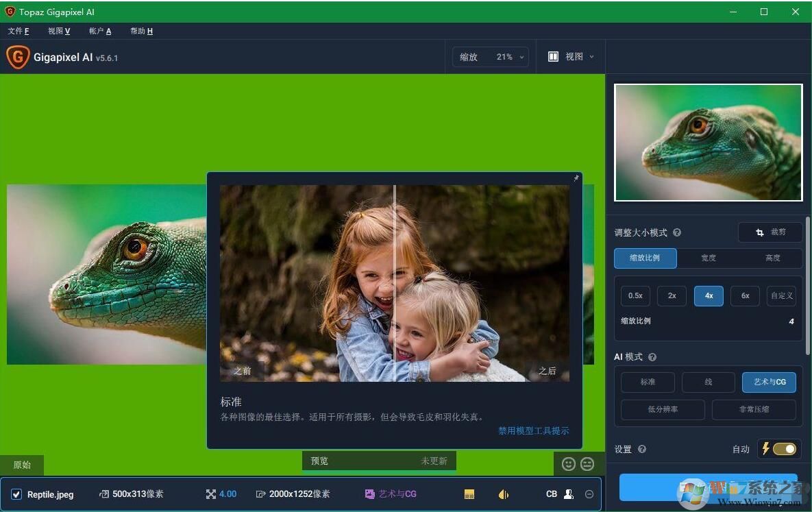Image resolution: width=812 pixels, height=512 pixels.
Task: Click 禁用模型工具提示 link
Action: (532, 430)
